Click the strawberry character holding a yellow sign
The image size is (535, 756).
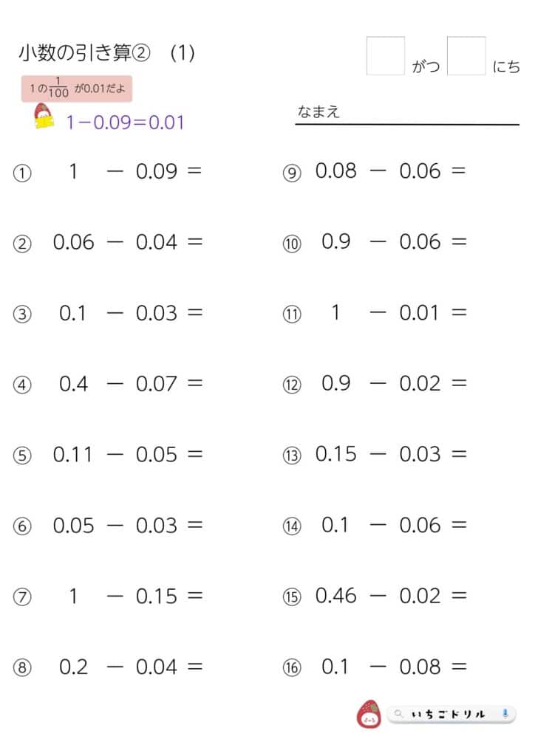pos(45,117)
